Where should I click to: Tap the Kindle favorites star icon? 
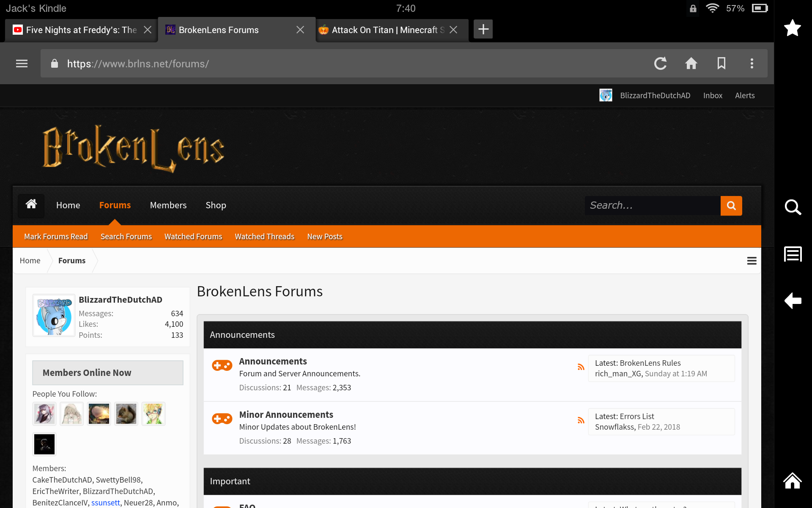coord(793,28)
